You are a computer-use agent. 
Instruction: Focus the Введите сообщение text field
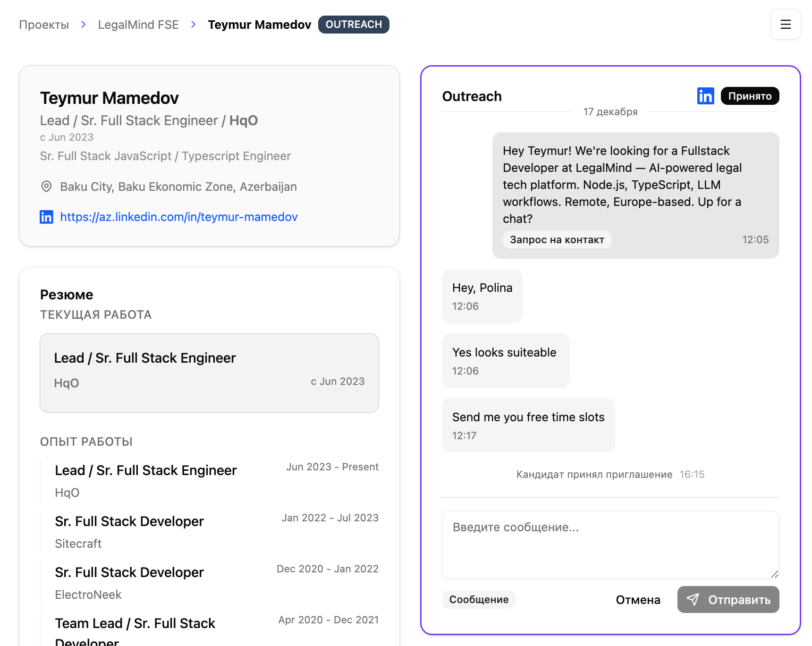pyautogui.click(x=610, y=544)
